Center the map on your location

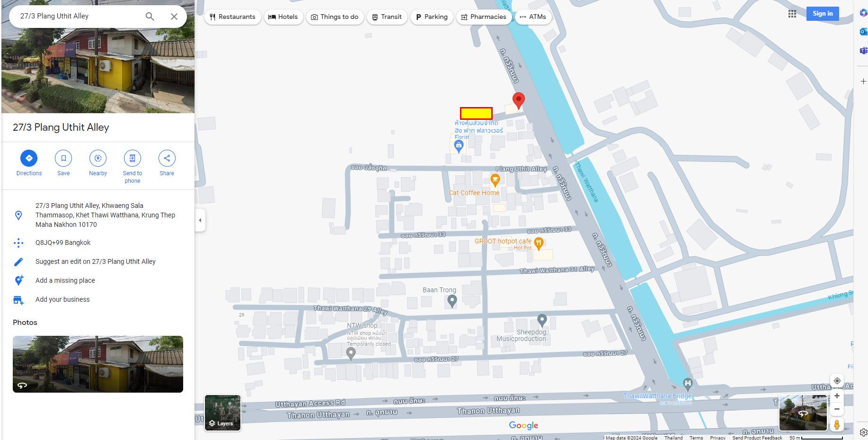(837, 381)
